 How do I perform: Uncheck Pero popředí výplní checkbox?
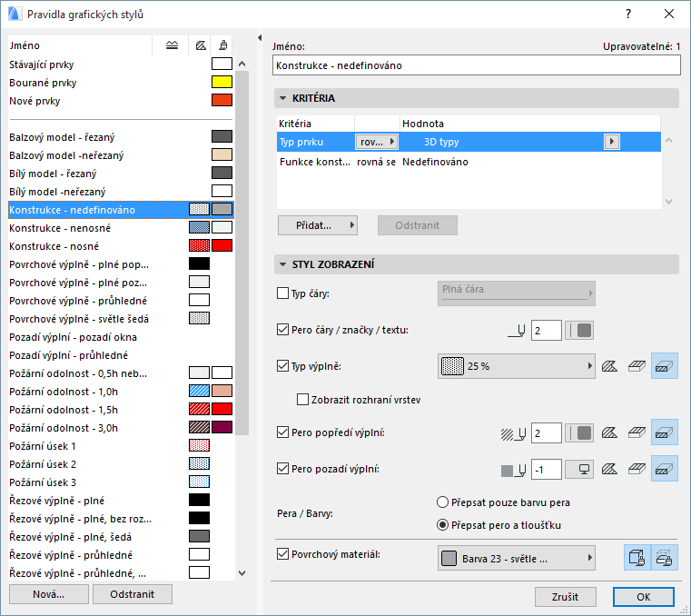tap(282, 432)
